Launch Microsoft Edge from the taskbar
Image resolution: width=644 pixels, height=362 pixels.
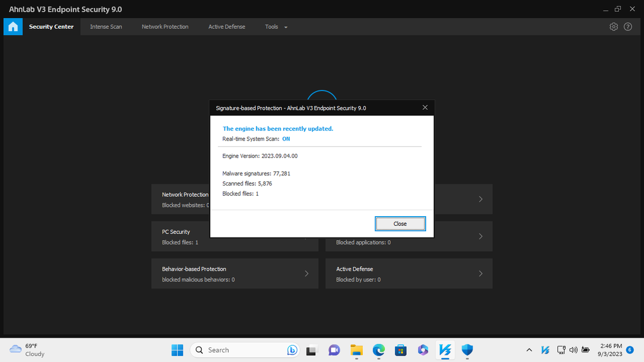coord(378,350)
